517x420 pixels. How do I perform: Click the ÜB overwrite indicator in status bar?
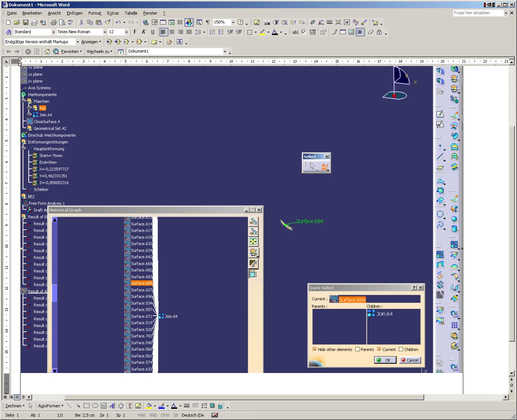176,415
